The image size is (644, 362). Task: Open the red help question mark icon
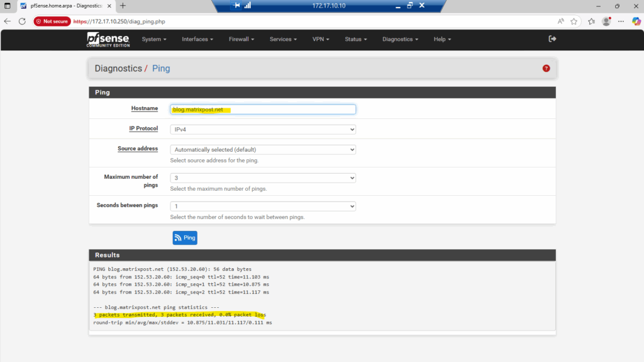[x=546, y=68]
